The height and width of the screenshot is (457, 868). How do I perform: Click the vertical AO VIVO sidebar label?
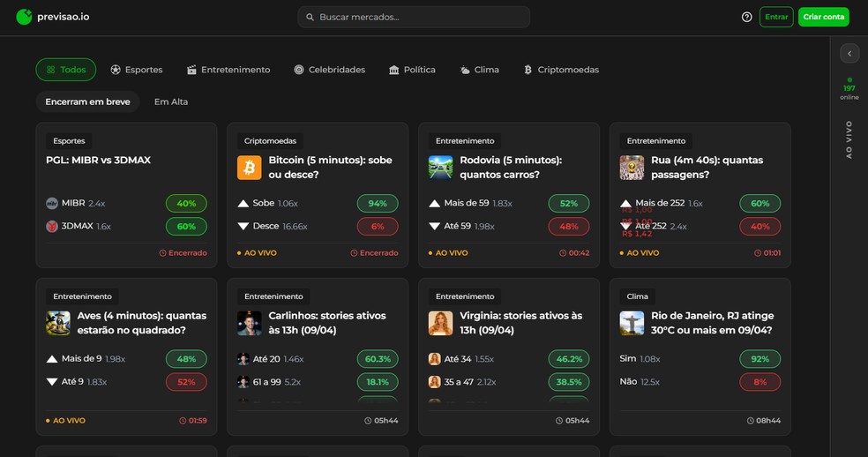click(849, 140)
